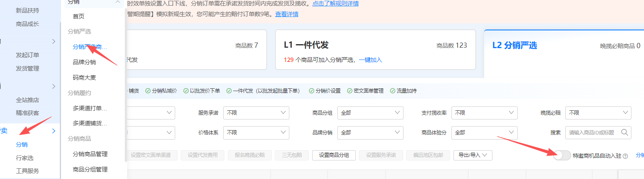Click the 商品数 7 card
Screen dimensions: 644x179
196,50
